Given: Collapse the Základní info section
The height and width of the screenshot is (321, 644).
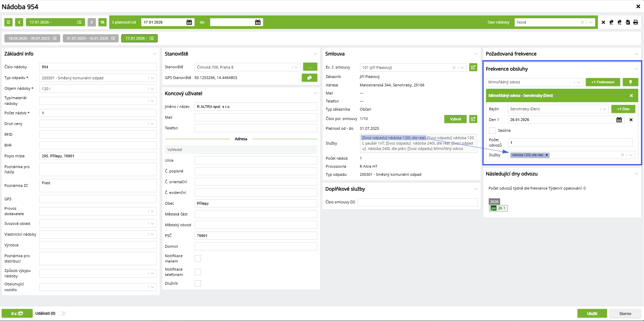Looking at the screenshot, I should click(155, 54).
